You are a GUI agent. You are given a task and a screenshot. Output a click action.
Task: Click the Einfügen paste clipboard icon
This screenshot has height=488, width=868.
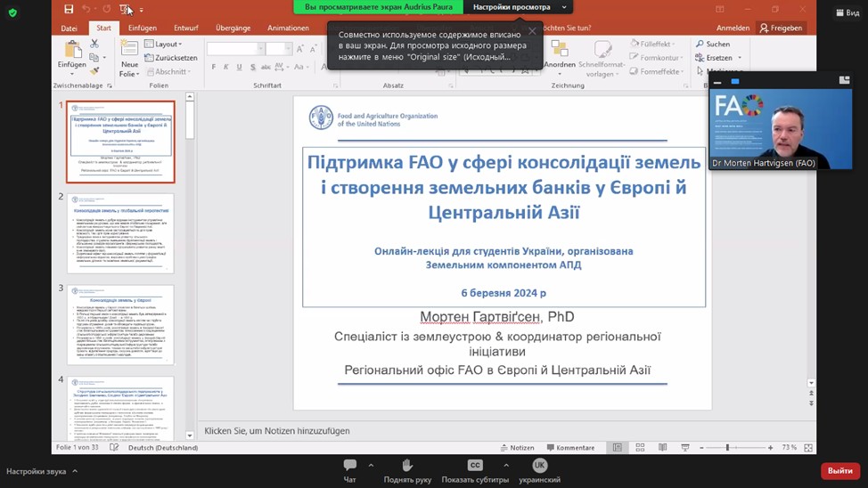(x=72, y=49)
